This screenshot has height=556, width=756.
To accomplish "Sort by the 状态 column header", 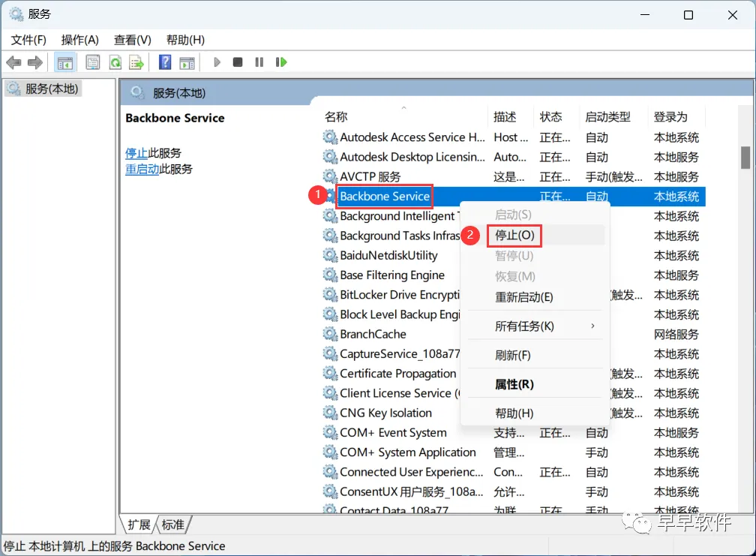I will pos(556,117).
